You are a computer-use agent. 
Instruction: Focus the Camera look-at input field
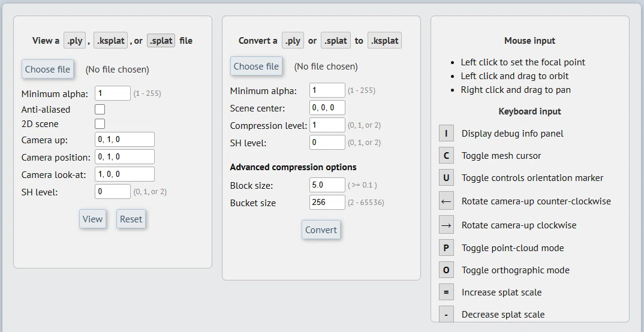coord(125,174)
